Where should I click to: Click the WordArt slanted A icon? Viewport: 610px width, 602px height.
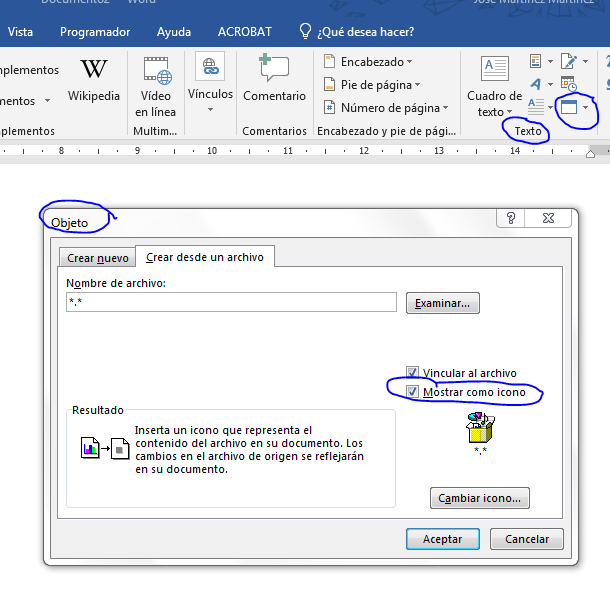(x=535, y=84)
